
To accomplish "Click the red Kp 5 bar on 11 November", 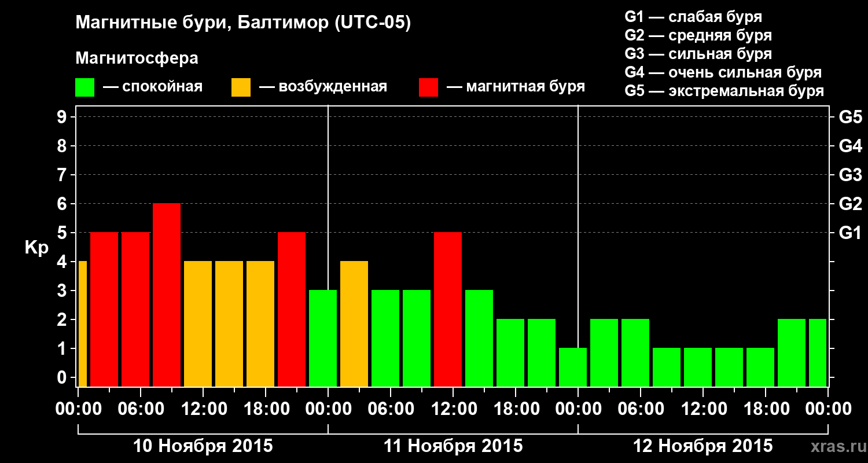I will point(448,309).
